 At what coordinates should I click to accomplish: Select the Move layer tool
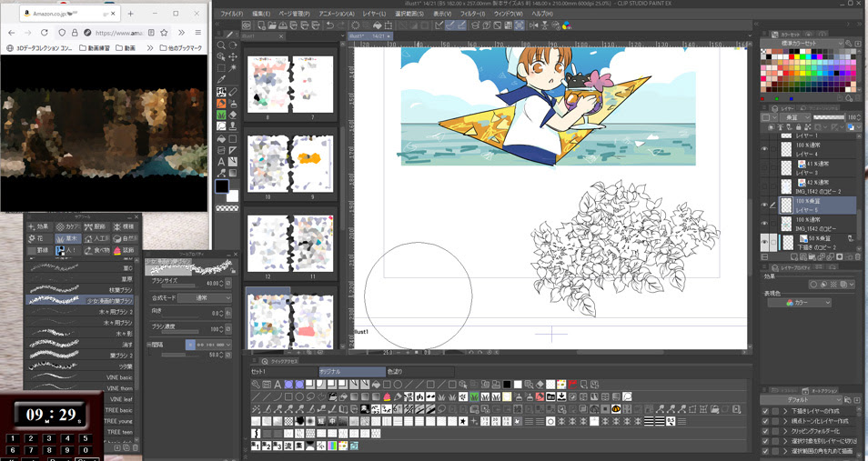pyautogui.click(x=233, y=57)
